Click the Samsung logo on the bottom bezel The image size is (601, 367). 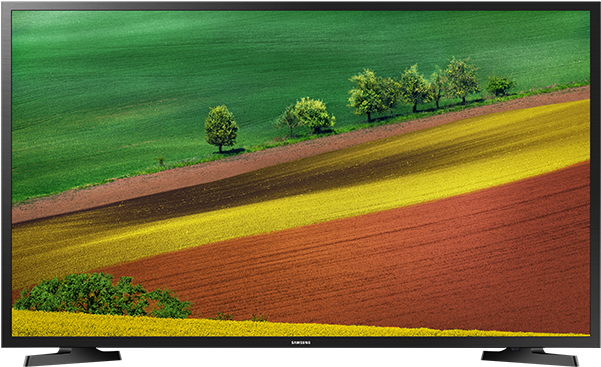pyautogui.click(x=301, y=342)
